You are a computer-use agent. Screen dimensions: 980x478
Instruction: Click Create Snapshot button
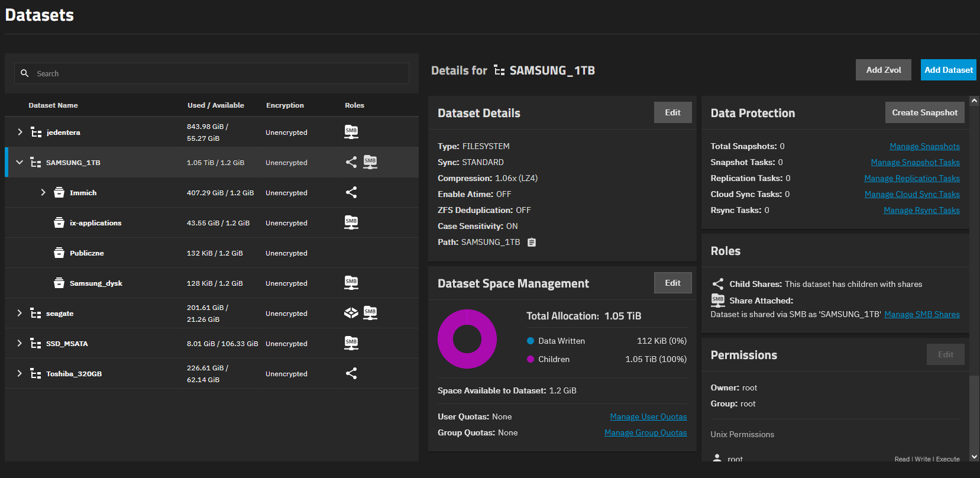point(924,112)
